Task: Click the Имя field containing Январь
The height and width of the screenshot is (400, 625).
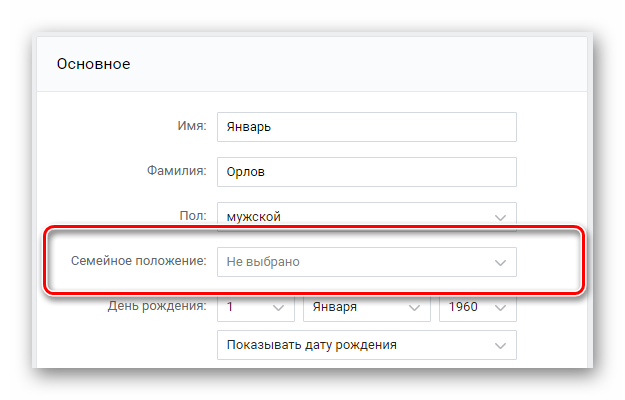Action: click(x=367, y=127)
